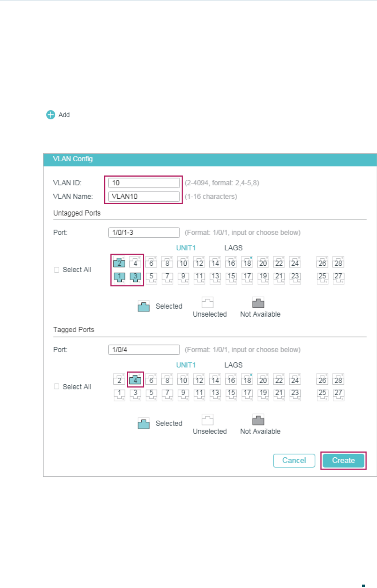Select tagged port 26 icon
This screenshot has width=377, height=588.
[322, 380]
